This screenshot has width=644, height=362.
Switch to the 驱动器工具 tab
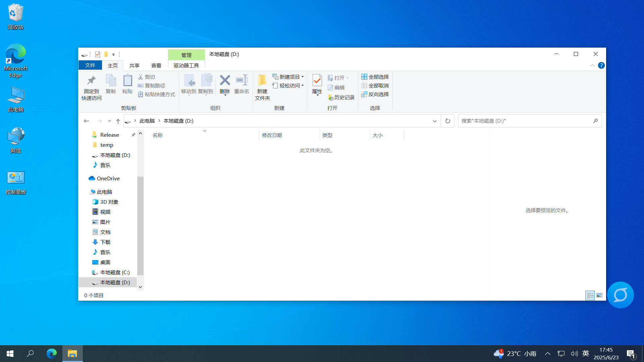point(186,65)
